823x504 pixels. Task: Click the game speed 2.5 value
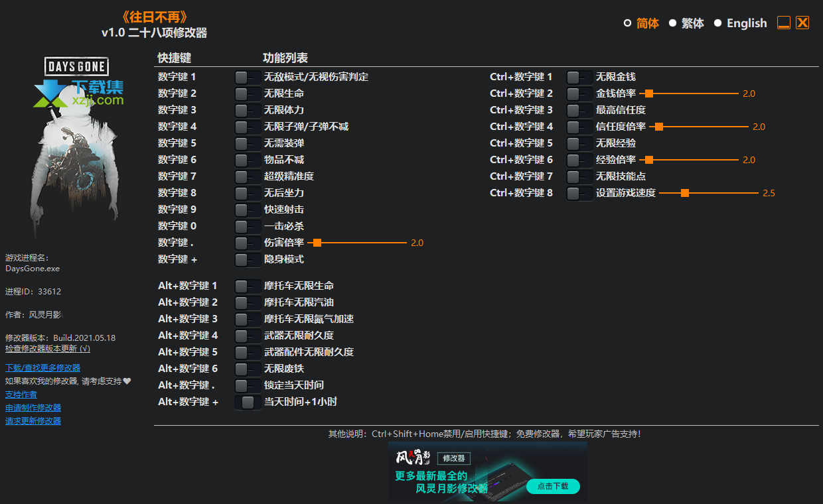769,193
